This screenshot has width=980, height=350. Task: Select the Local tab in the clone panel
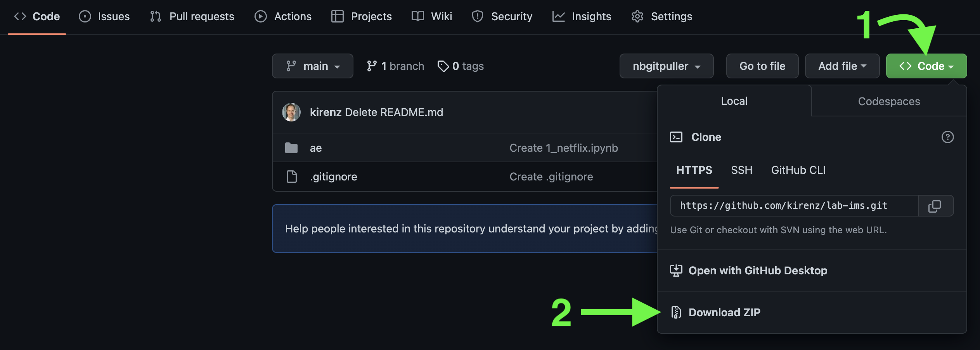click(734, 101)
